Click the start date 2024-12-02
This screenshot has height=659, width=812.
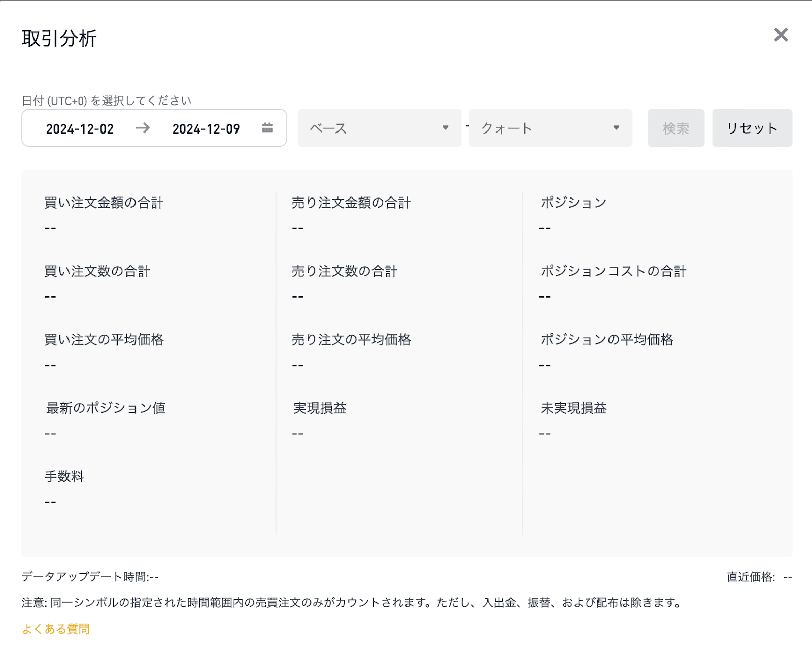80,129
